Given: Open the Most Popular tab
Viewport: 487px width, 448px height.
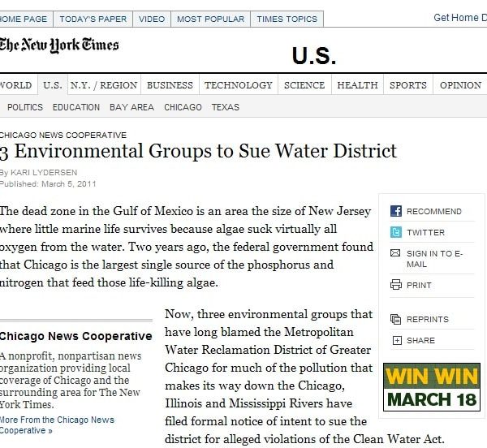Looking at the screenshot, I should 210,19.
